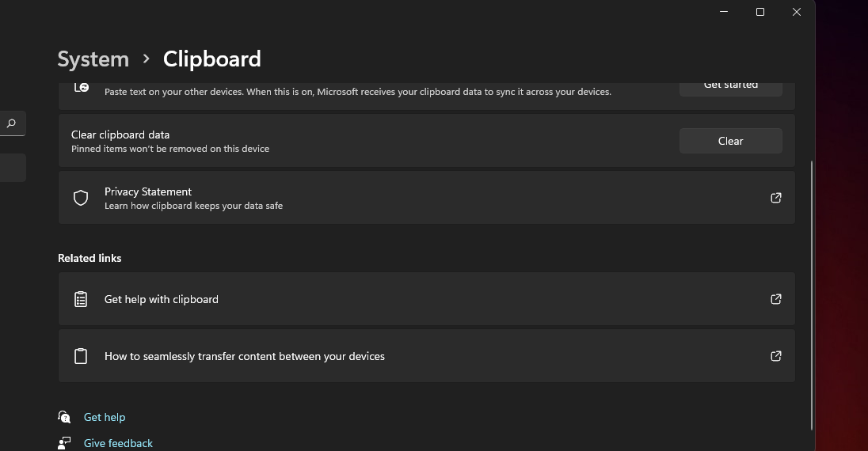Click the Privacy Statement shield icon
This screenshot has height=451, width=868.
[81, 198]
